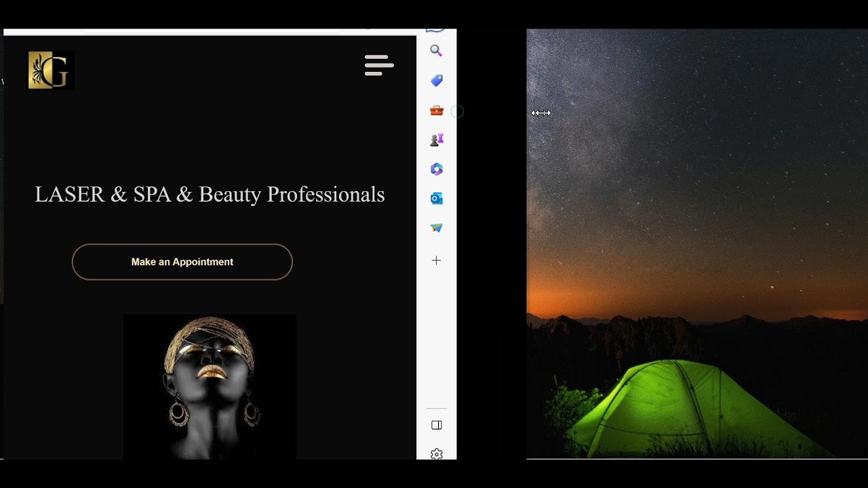Add a site with the sidebar plus button
Screen dimensions: 868x488
436,260
